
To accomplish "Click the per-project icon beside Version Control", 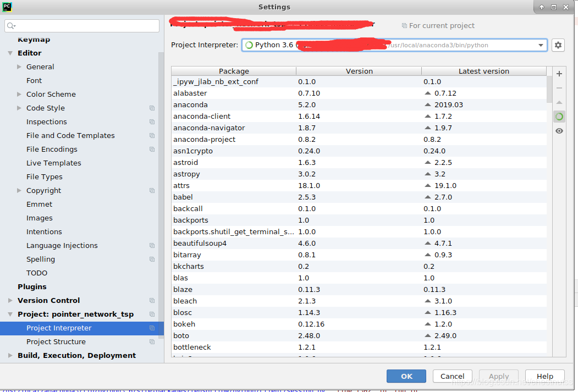I will (152, 301).
